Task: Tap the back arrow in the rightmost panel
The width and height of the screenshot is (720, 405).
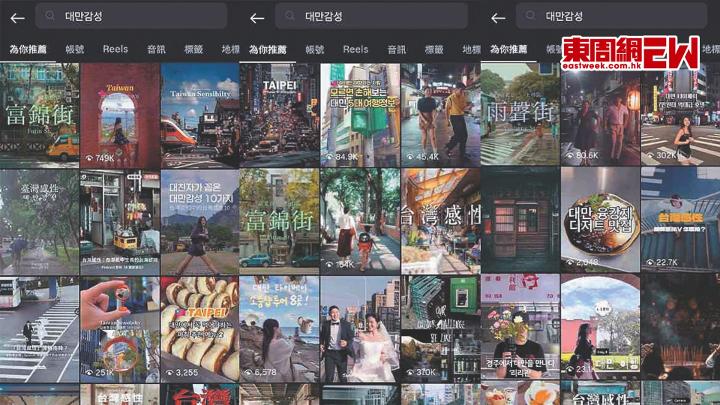Action: [x=497, y=17]
